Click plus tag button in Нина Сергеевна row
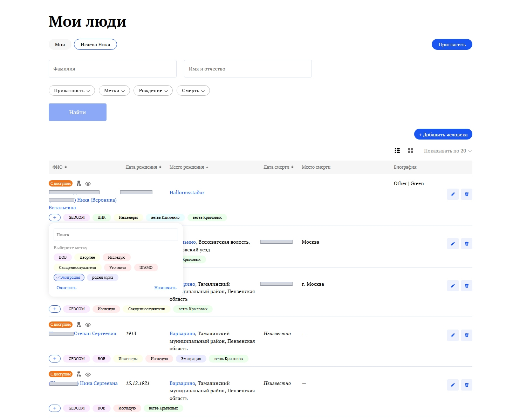 [55, 408]
